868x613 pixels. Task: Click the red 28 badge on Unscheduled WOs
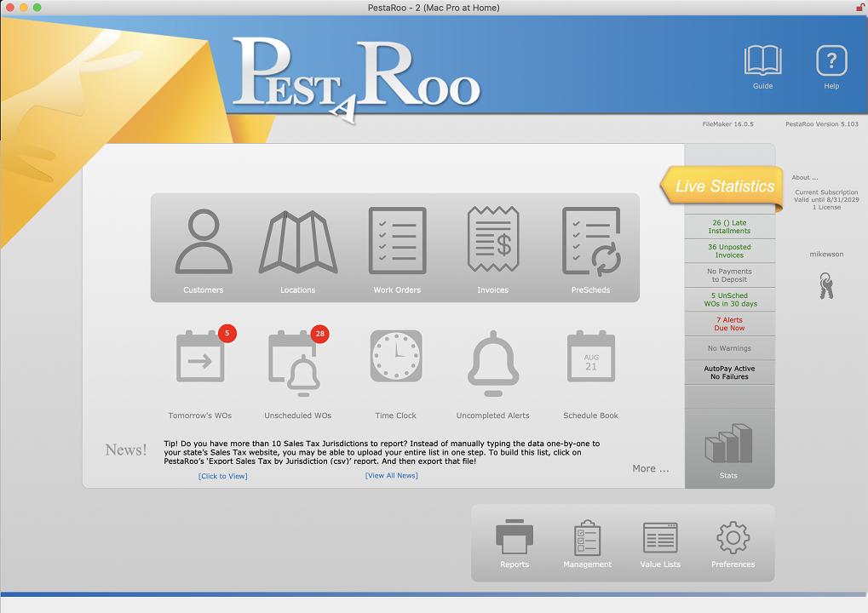click(320, 334)
